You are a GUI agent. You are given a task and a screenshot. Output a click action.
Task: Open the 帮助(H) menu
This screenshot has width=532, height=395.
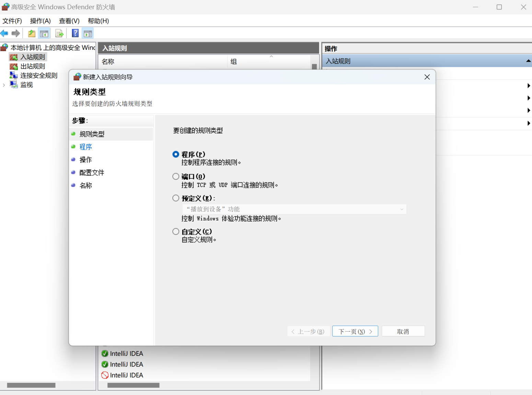pos(99,21)
